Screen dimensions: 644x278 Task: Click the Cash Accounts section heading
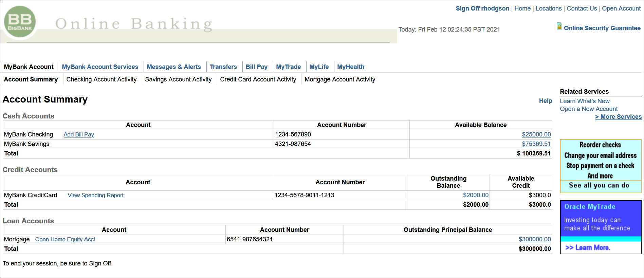tap(29, 116)
